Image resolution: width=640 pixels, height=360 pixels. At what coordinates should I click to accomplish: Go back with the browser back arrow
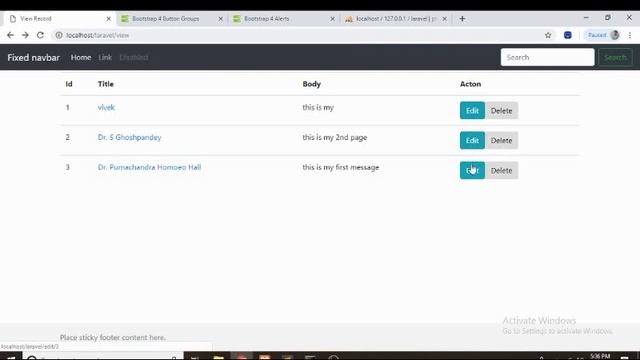10,36
